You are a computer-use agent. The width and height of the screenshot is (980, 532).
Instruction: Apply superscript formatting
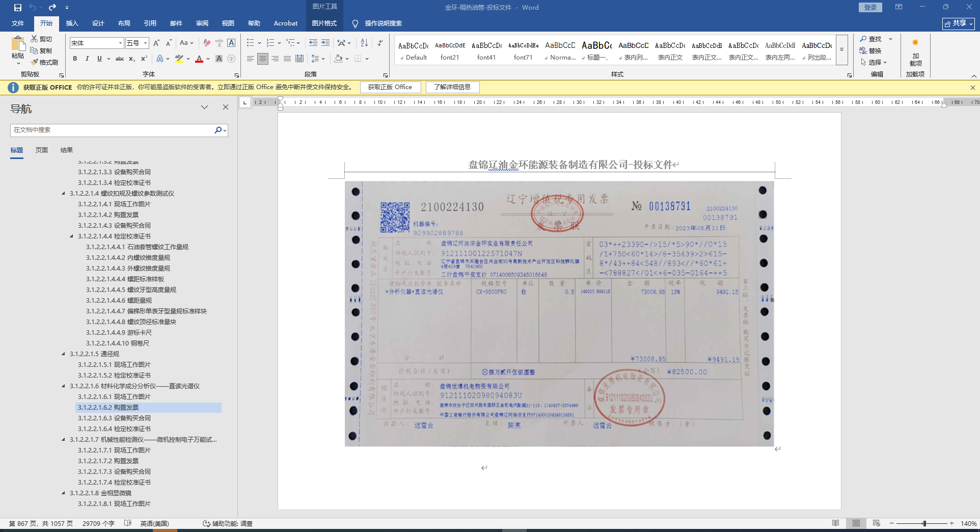(x=144, y=59)
